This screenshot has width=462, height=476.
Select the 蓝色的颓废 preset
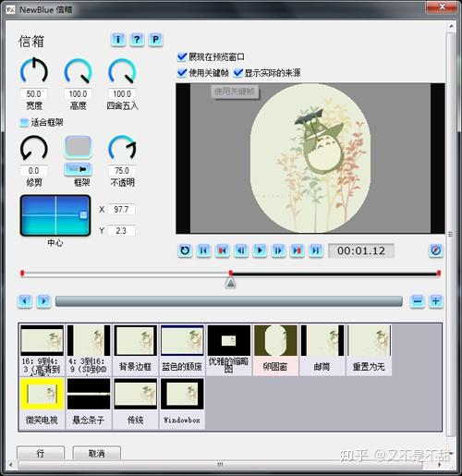[182, 350]
